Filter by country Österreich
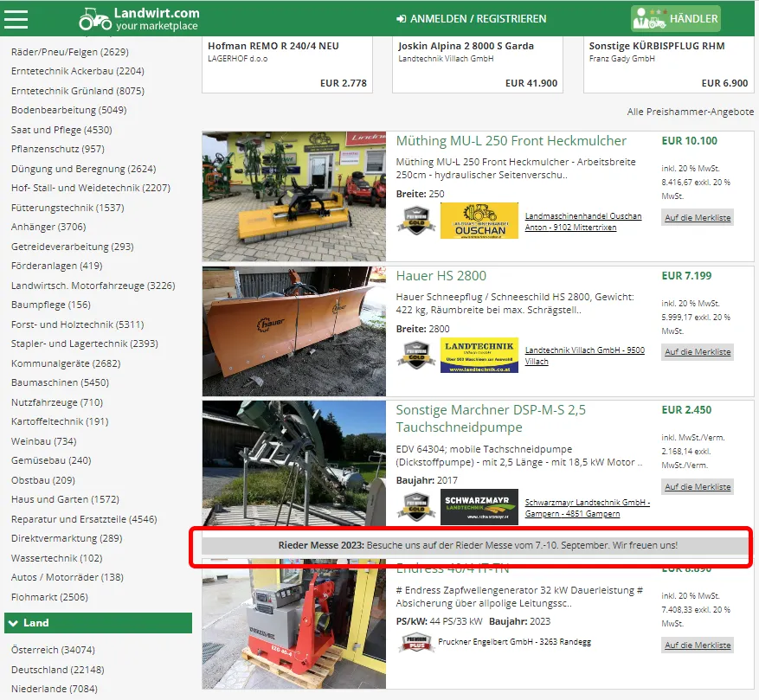Viewport: 759px width, 700px height. (53, 650)
